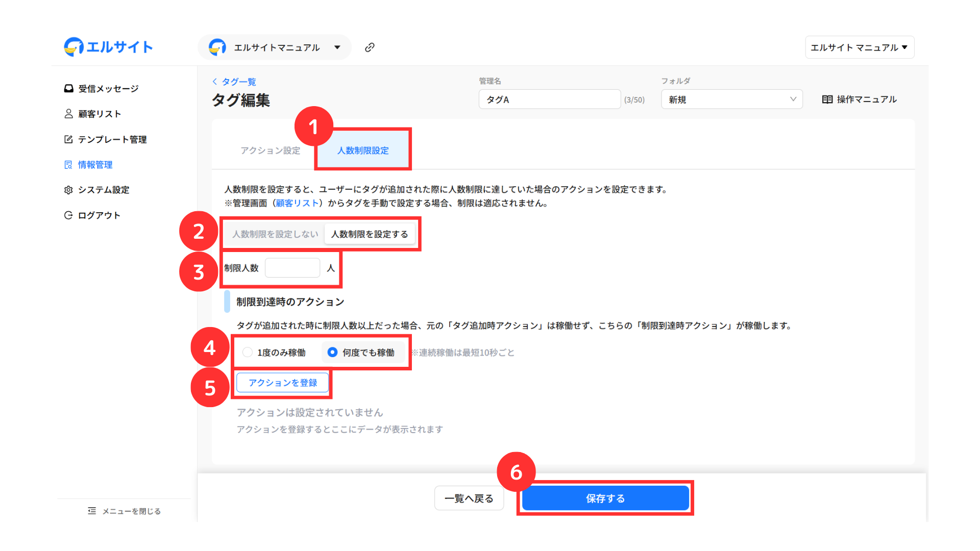Open the 受信メッセージ inbox item

(x=101, y=89)
